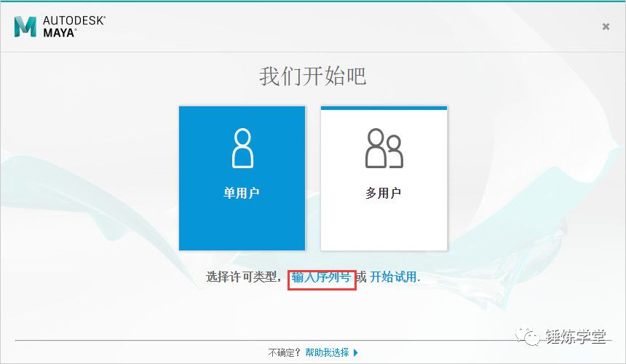Click the 选择许可类型 prompt text
Viewport: 626px width, 364px height.
tap(242, 277)
